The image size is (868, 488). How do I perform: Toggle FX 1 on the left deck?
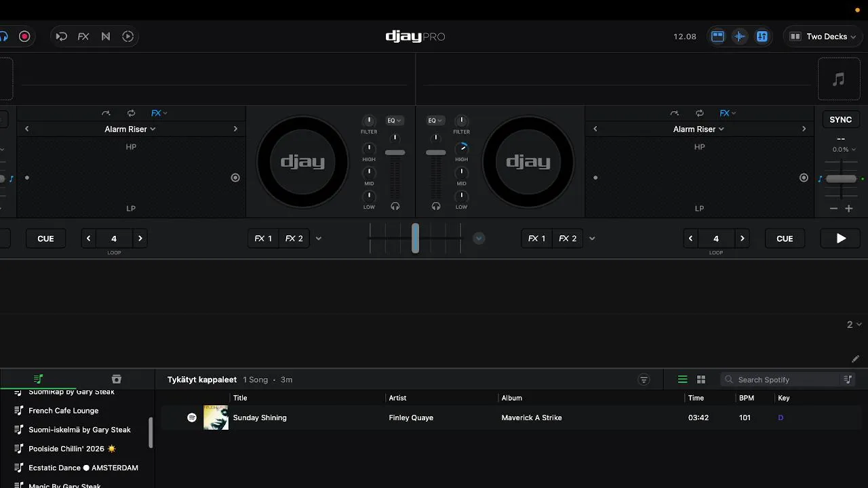(x=263, y=239)
